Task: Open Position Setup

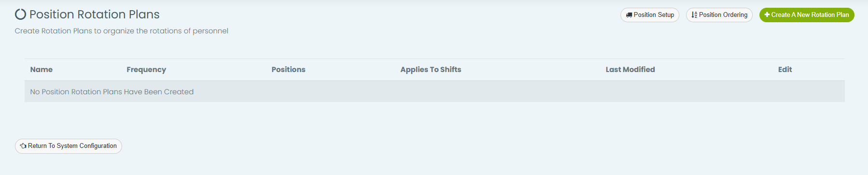Action: 649,15
